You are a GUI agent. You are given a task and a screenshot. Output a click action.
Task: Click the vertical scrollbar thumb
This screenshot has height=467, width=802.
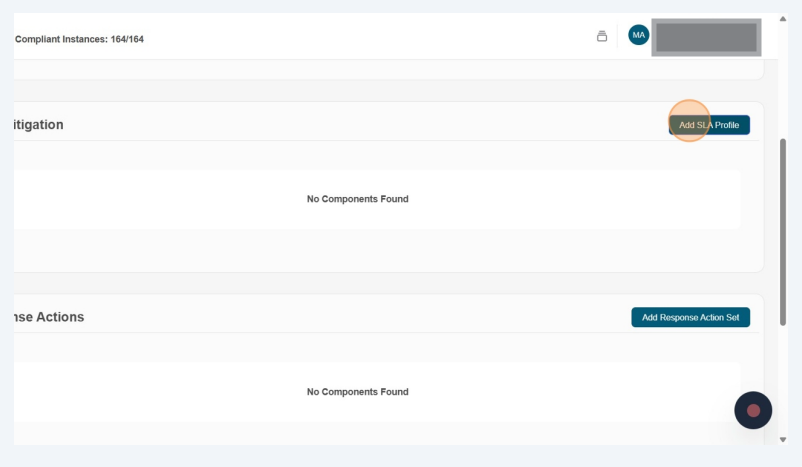[x=783, y=230]
